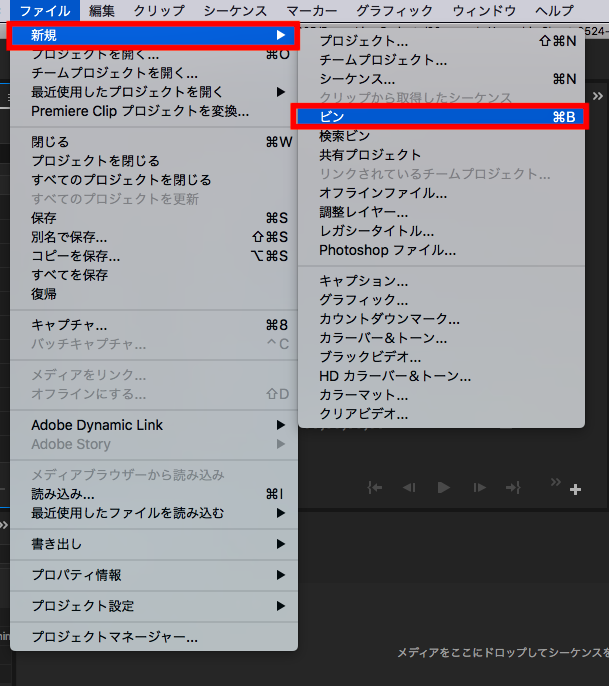This screenshot has height=686, width=609.
Task: Choose チームプロジェクトを開く...
Action: pos(154,73)
